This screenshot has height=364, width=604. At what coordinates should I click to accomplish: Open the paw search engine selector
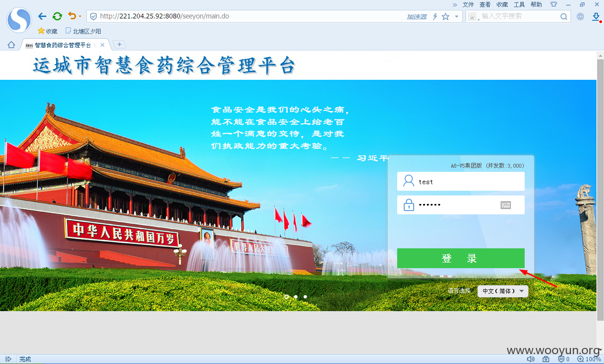472,17
